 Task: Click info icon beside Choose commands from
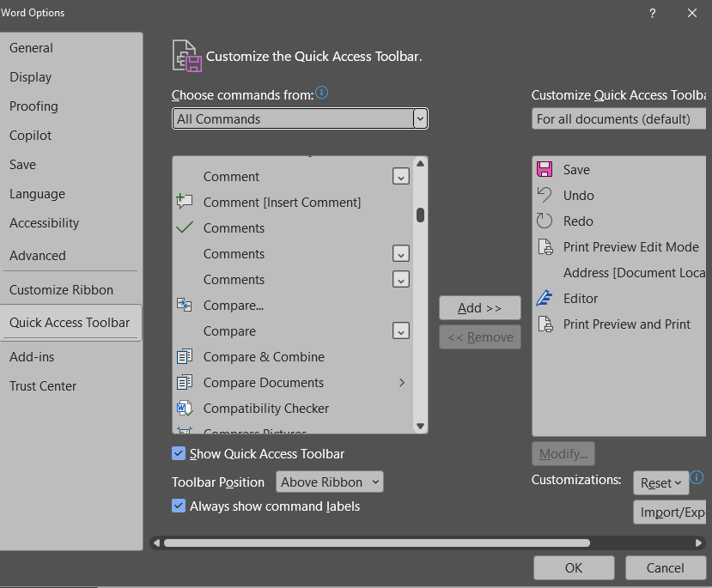tap(321, 93)
